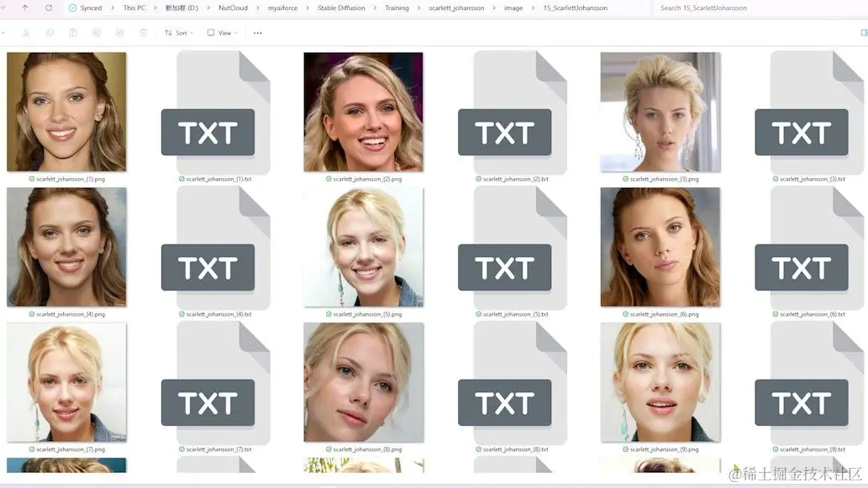Select the scarlett_johansson_(9).txt file icon
This screenshot has width=868, height=488.
pyautogui.click(x=809, y=383)
